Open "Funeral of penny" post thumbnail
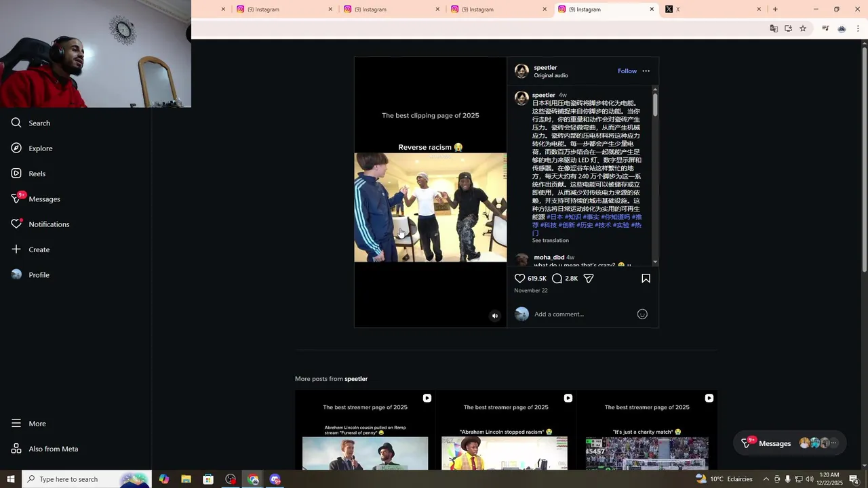Image resolution: width=868 pixels, height=488 pixels. click(x=365, y=430)
